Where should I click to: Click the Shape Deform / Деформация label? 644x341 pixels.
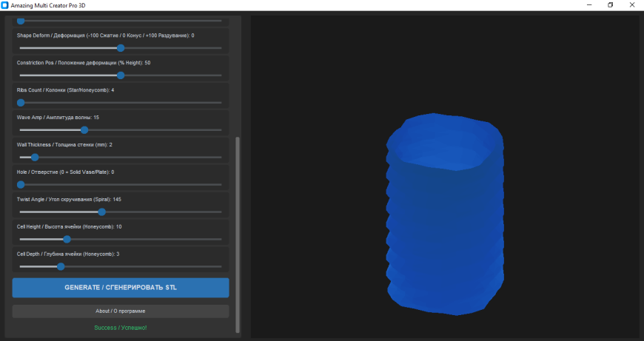tap(106, 36)
